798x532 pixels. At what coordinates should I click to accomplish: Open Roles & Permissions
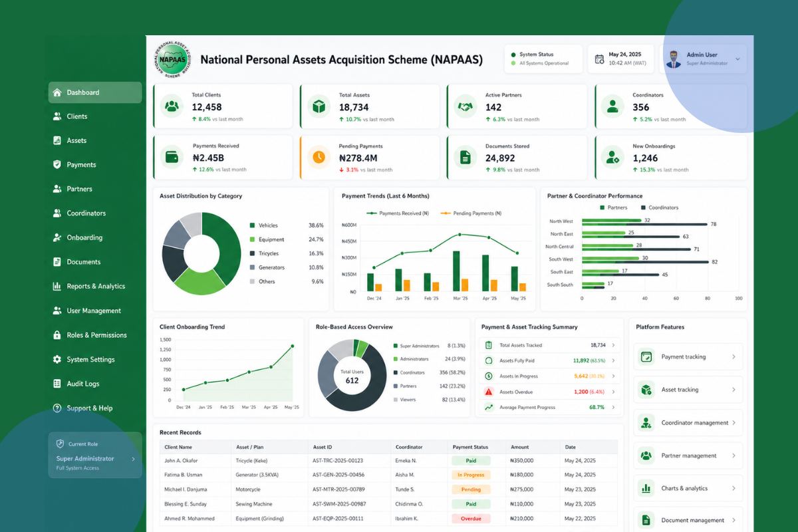click(95, 335)
